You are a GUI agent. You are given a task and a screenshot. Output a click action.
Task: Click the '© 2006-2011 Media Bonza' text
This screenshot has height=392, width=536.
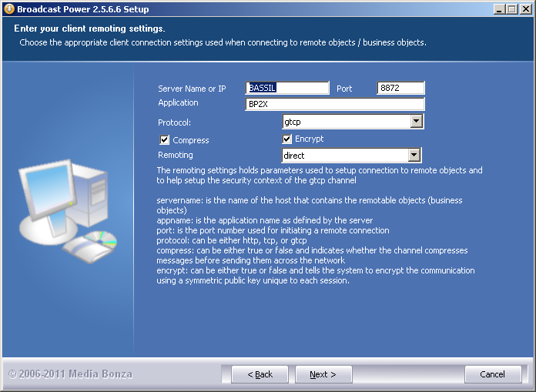pos(70,374)
